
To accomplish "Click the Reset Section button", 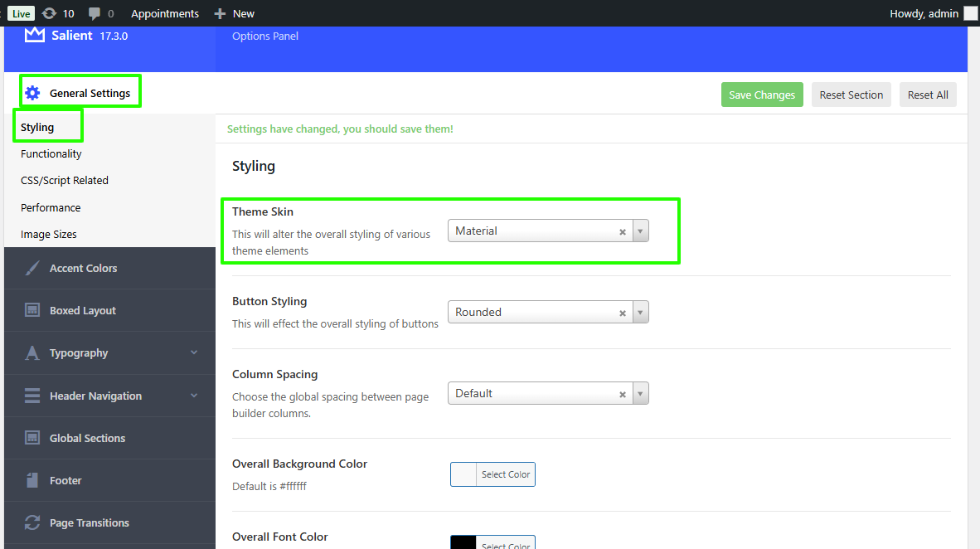I will pyautogui.click(x=851, y=95).
